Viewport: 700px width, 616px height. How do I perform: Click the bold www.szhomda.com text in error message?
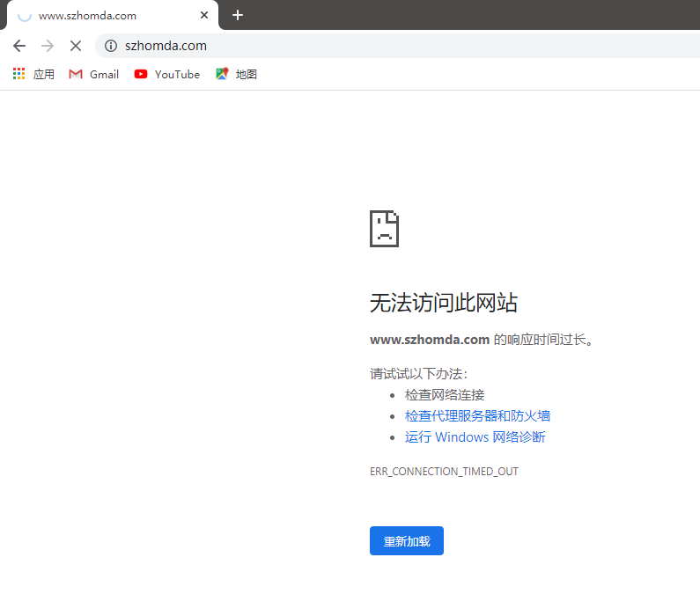[x=429, y=340]
